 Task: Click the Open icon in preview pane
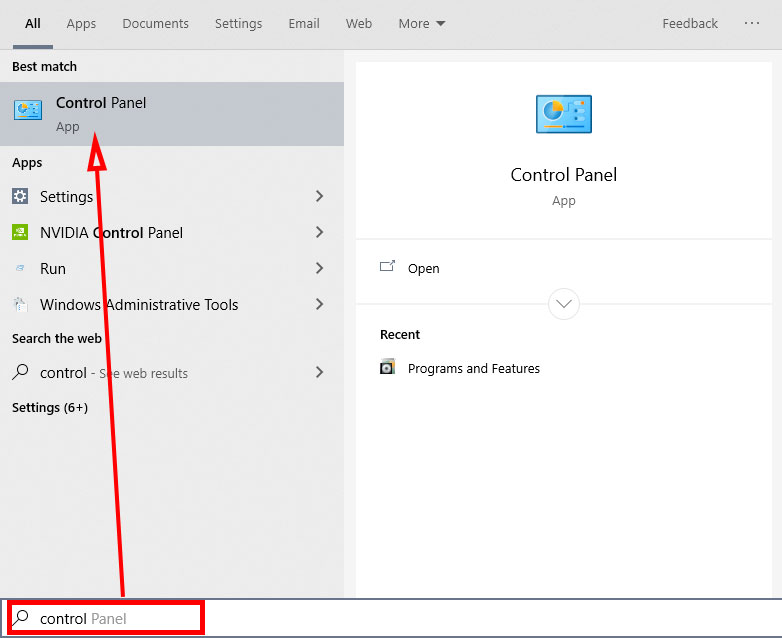pyautogui.click(x=388, y=266)
